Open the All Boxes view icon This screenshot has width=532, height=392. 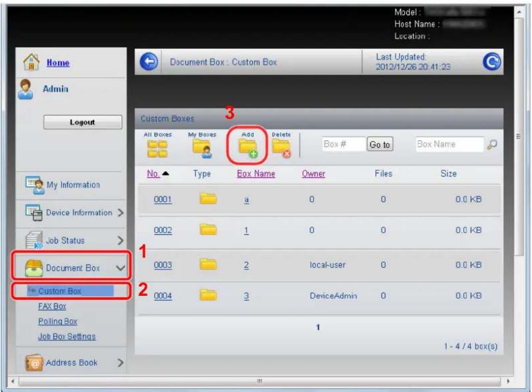tap(157, 149)
